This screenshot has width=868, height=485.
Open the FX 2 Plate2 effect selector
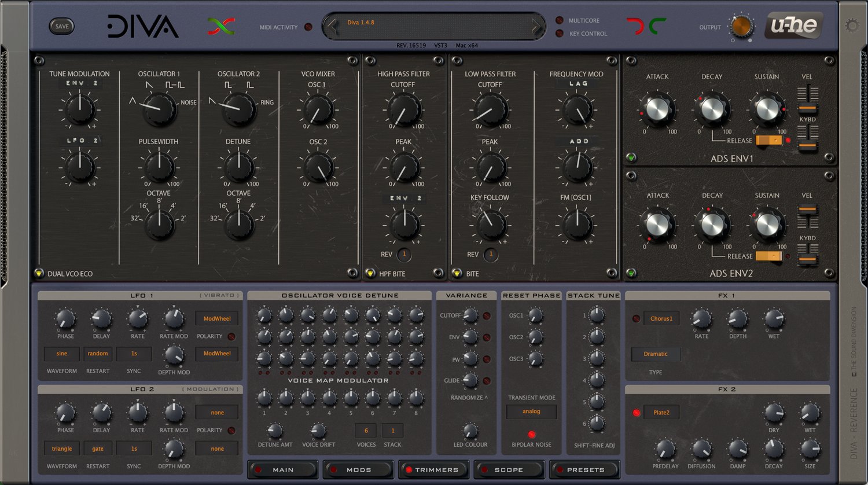pyautogui.click(x=661, y=413)
